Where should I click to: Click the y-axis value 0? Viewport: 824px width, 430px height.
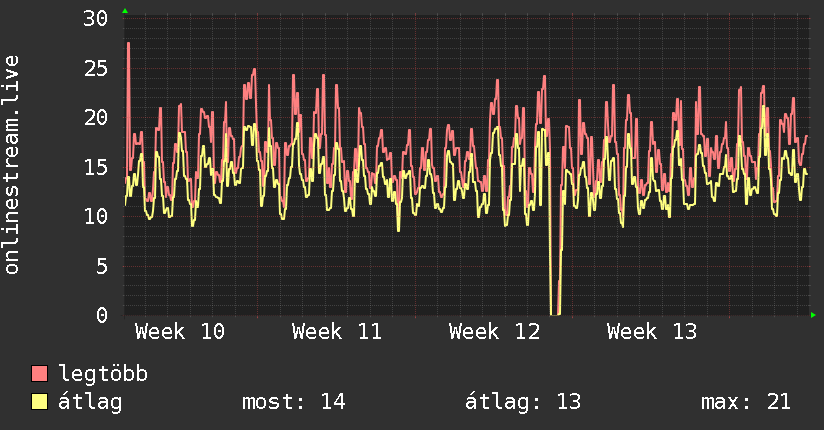click(102, 315)
